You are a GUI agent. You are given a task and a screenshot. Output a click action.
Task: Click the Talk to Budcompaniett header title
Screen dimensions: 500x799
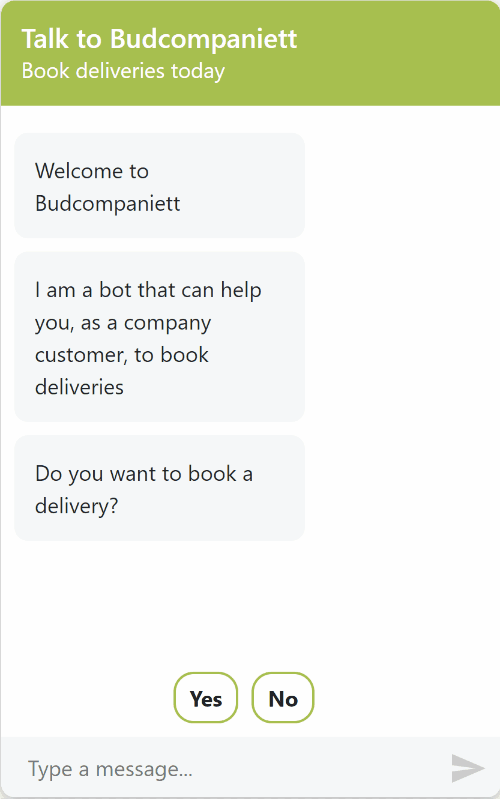pos(159,39)
